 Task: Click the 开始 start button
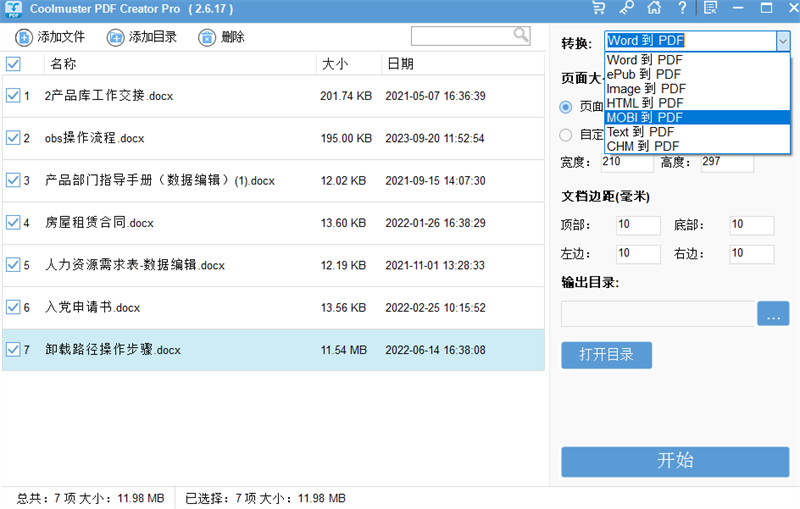[x=675, y=462]
